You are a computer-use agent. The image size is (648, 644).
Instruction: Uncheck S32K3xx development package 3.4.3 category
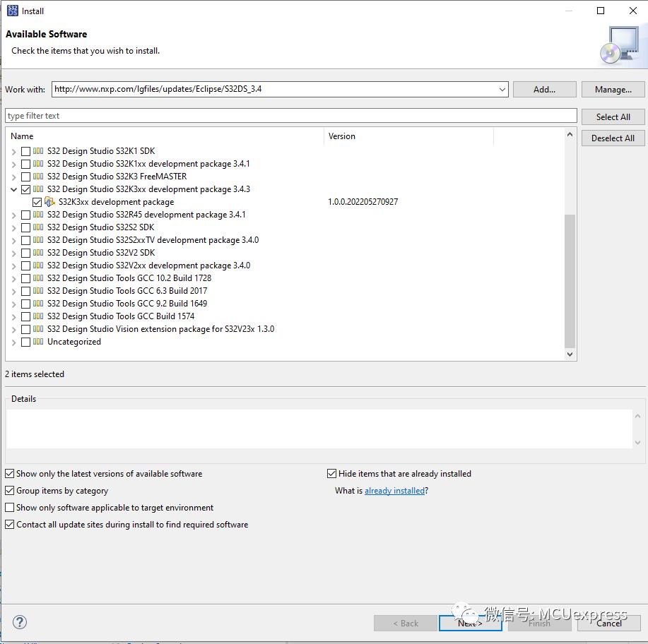(x=25, y=189)
